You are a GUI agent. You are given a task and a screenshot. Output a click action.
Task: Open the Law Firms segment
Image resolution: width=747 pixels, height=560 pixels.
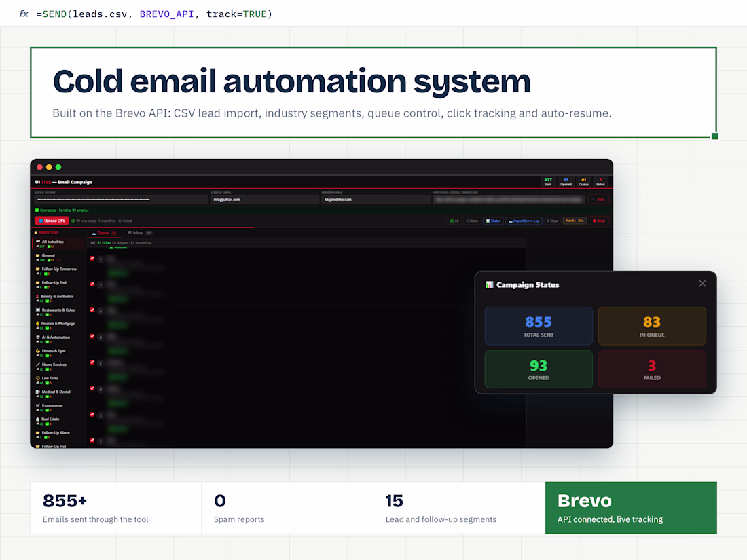58,380
